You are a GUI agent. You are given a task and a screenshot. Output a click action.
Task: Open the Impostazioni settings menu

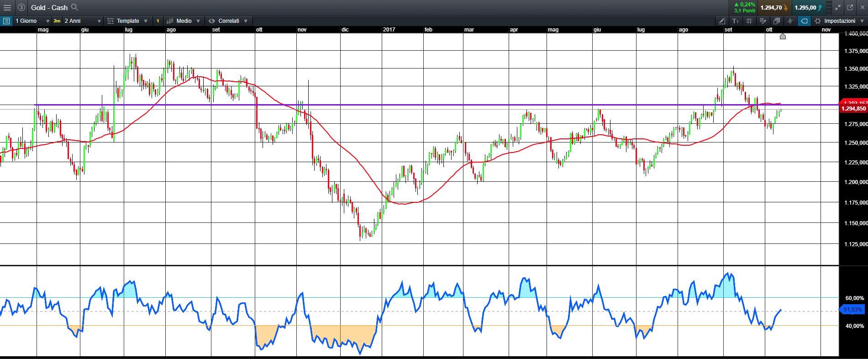[x=839, y=21]
